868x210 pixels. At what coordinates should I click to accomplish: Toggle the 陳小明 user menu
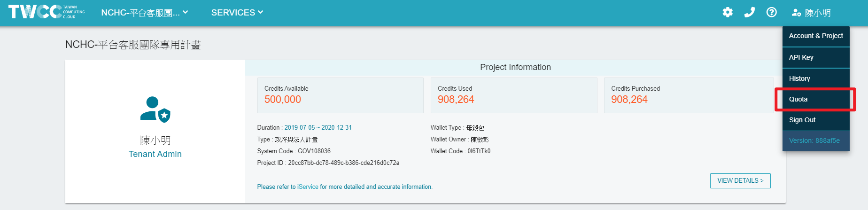coord(812,13)
